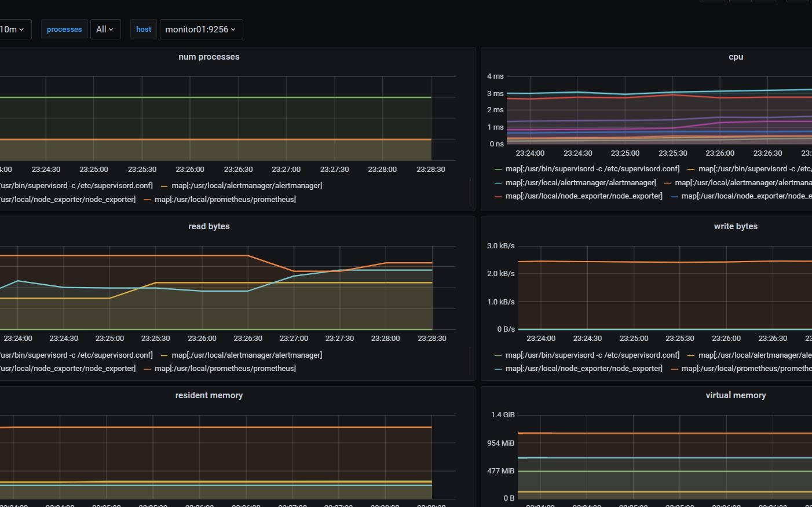Open the "virtual memory" panel header menu
The height and width of the screenshot is (507, 812).
click(736, 395)
